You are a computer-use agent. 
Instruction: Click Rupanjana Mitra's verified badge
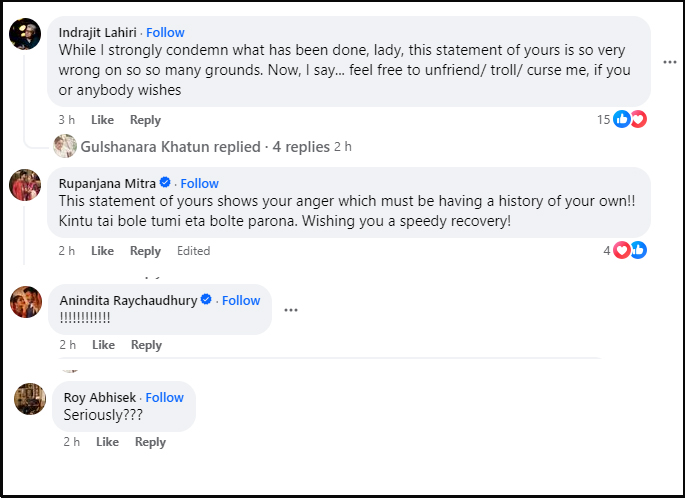coord(165,182)
